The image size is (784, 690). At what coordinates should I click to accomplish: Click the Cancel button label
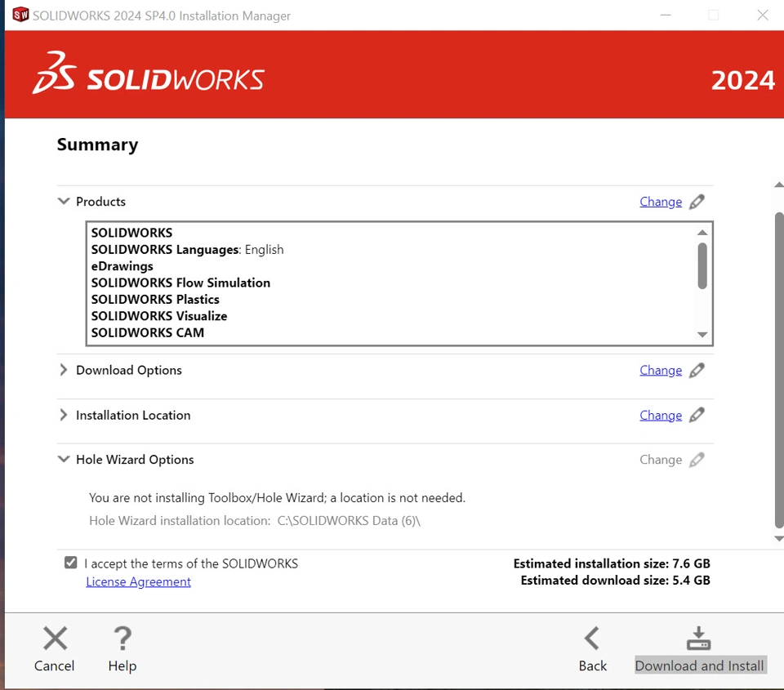coord(54,666)
